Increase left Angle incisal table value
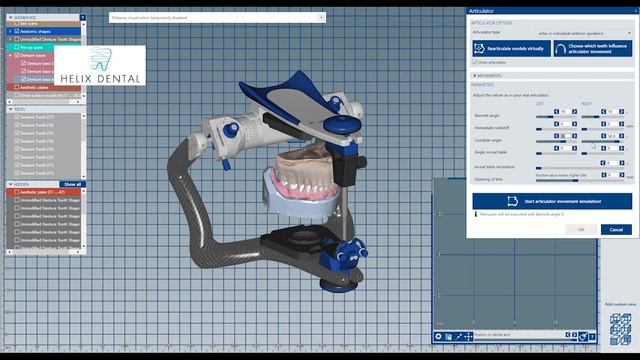640x360 pixels. tap(574, 148)
